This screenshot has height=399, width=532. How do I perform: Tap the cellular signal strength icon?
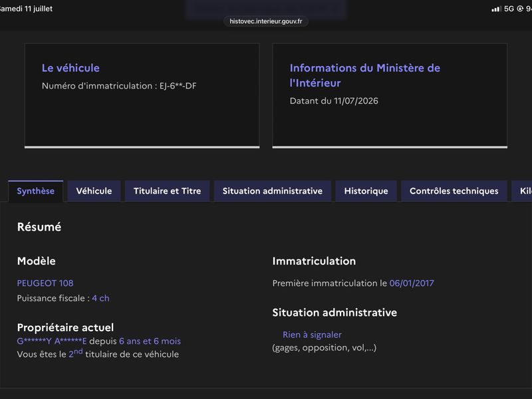click(x=496, y=9)
